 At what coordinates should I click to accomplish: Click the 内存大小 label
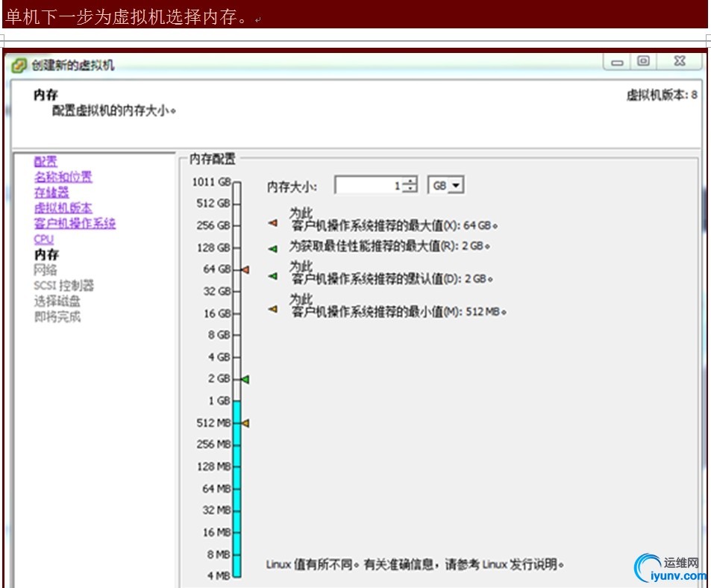coord(292,187)
